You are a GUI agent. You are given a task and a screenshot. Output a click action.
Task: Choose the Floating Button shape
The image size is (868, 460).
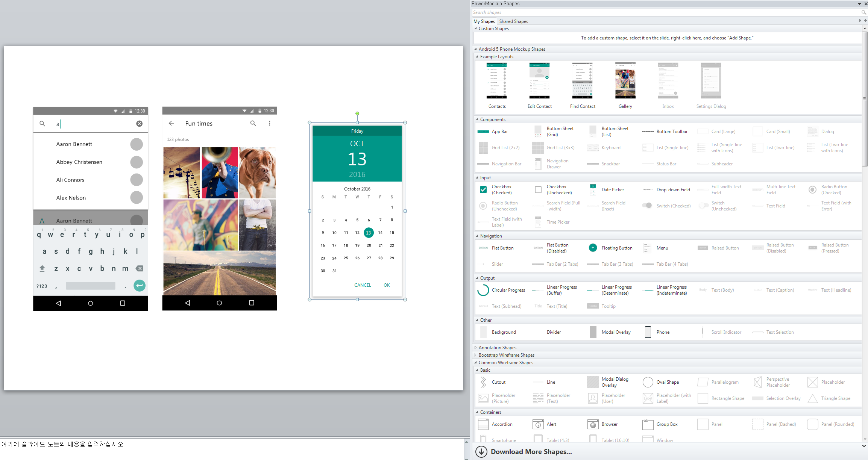coord(611,248)
